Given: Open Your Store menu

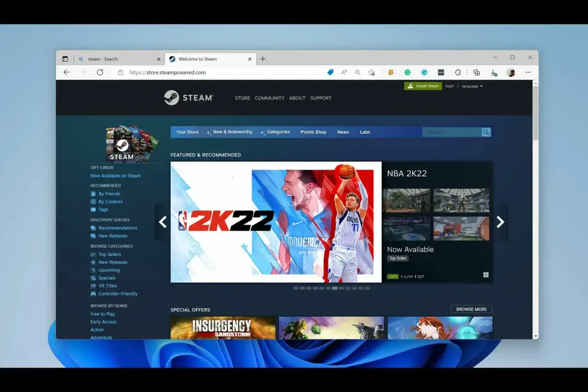Looking at the screenshot, I should (x=187, y=132).
